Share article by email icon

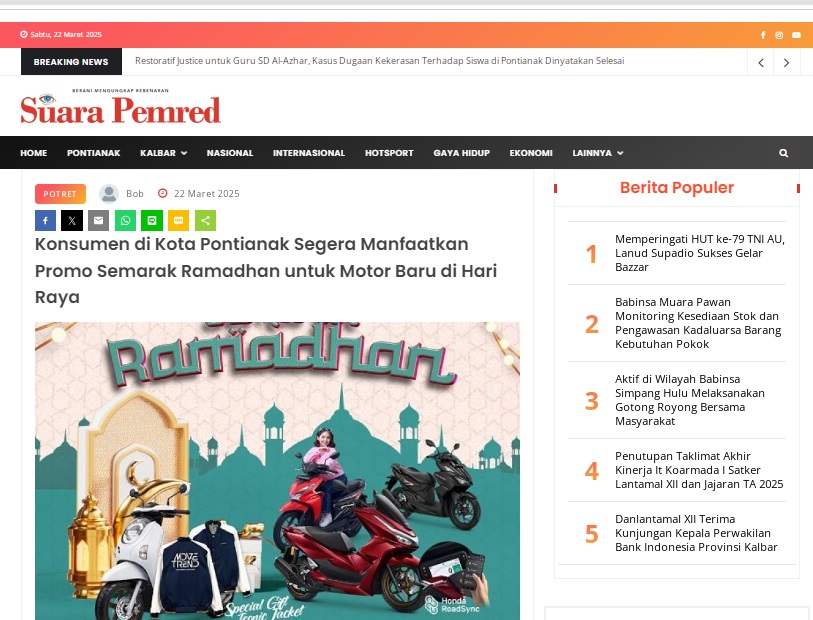(99, 220)
